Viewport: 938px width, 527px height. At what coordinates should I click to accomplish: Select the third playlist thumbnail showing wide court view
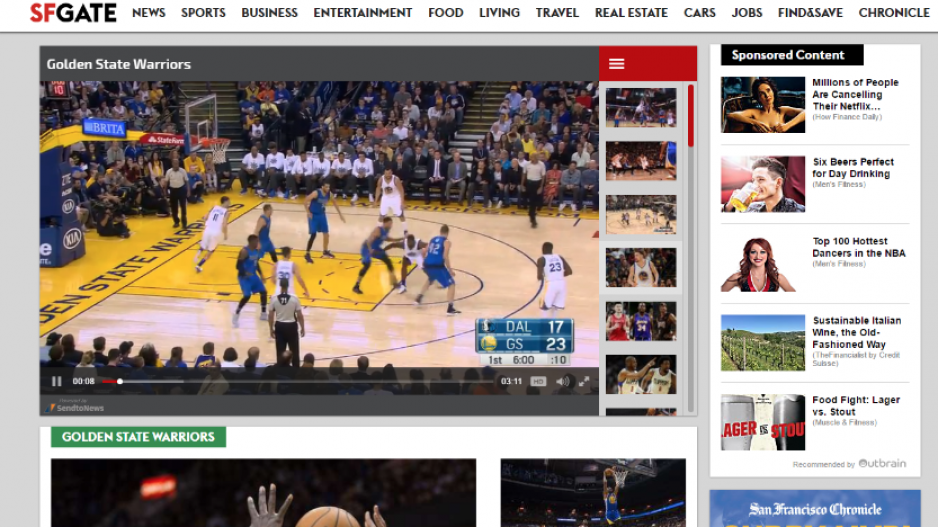(x=641, y=214)
